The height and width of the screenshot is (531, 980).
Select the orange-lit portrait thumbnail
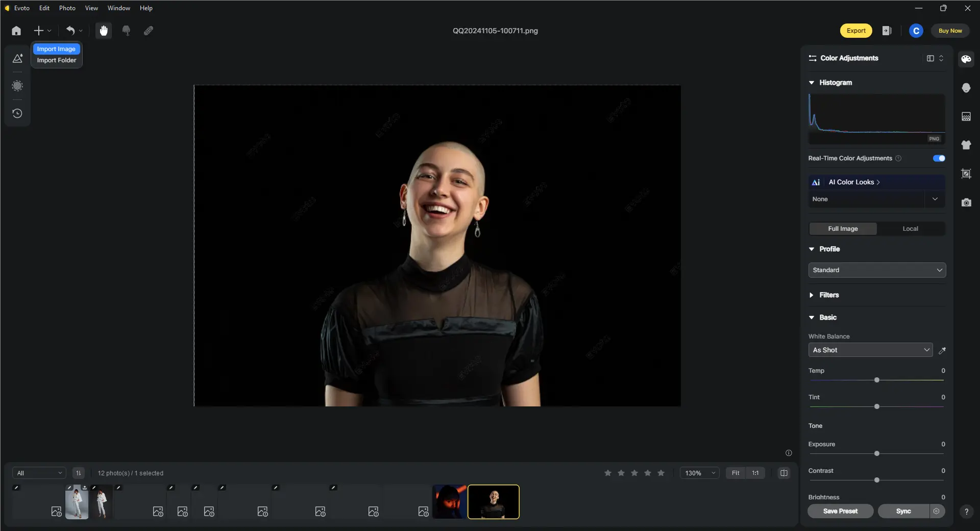click(450, 502)
